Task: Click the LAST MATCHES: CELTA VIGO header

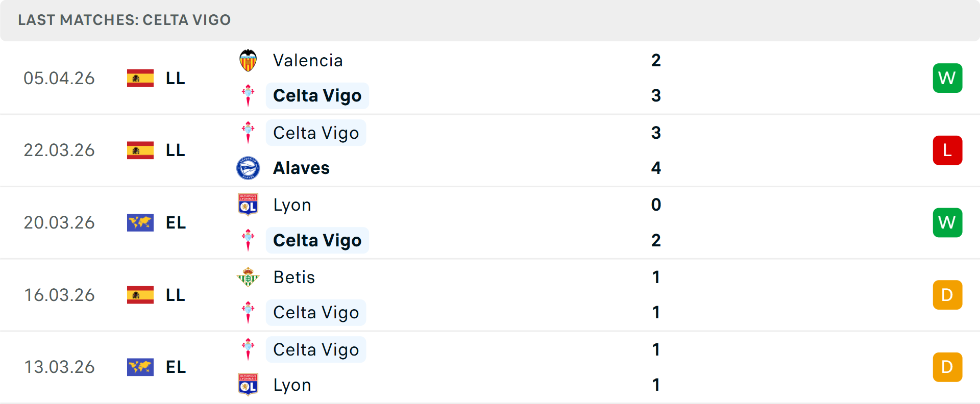Action: [x=124, y=20]
